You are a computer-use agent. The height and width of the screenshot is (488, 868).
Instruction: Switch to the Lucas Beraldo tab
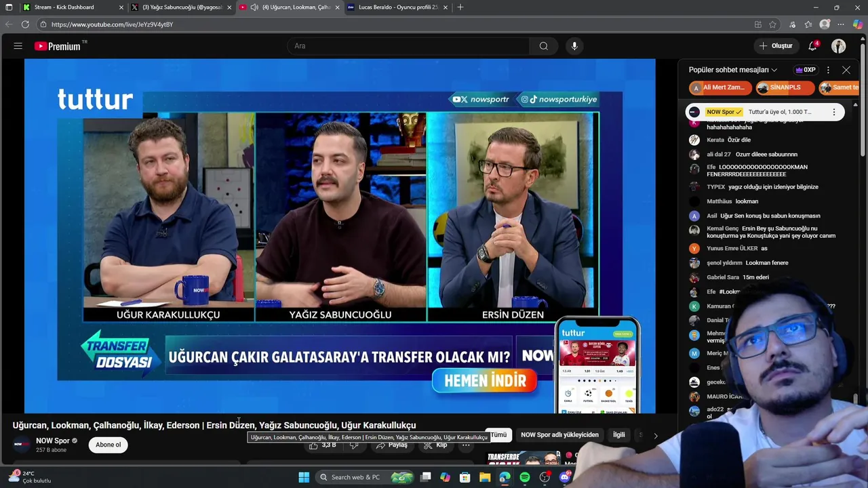click(398, 7)
